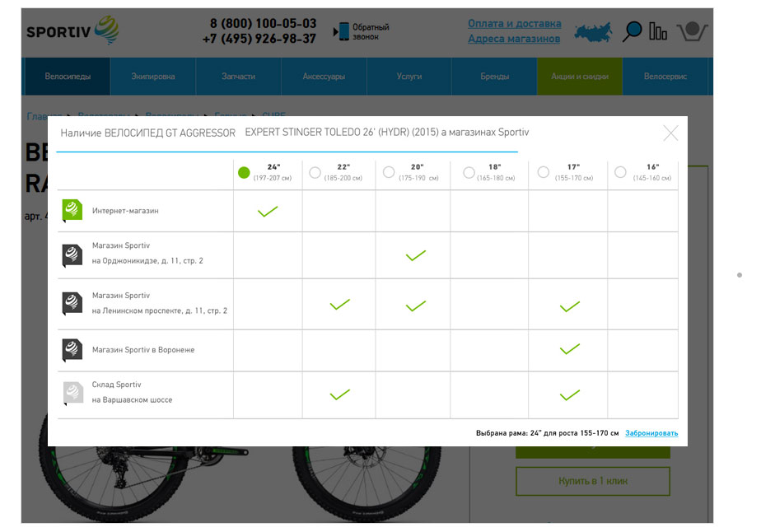
Task: Open the Акции и скидки menu
Action: click(x=580, y=76)
